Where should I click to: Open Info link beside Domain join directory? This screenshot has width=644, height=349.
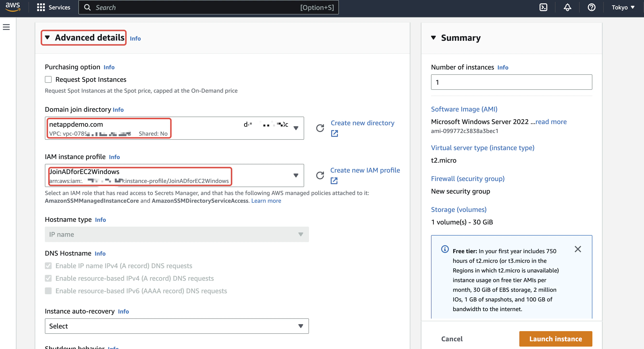click(118, 110)
